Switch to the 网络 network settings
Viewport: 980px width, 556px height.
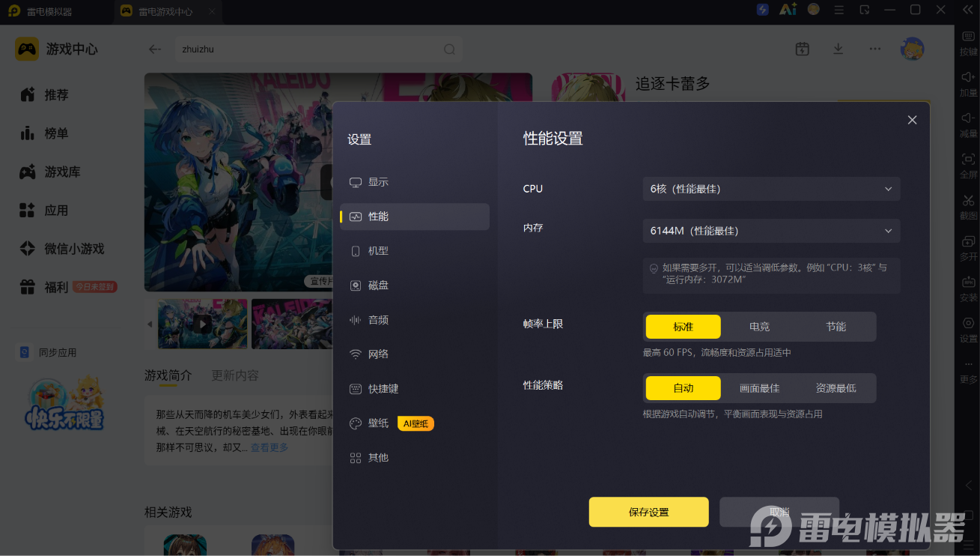click(x=415, y=354)
